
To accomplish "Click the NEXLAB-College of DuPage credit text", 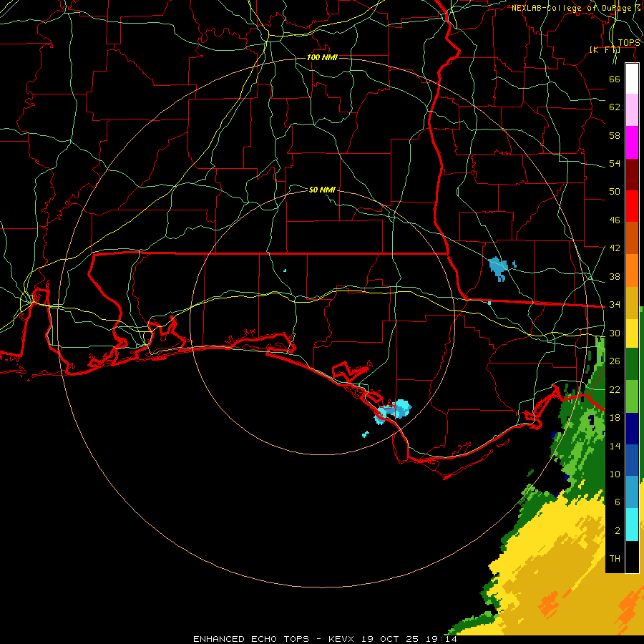I will tap(576, 8).
